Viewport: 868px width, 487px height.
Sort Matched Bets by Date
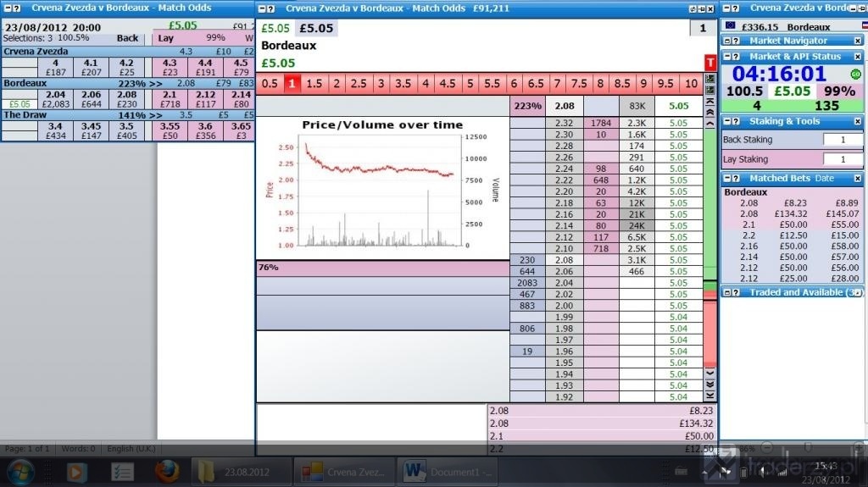pos(824,178)
